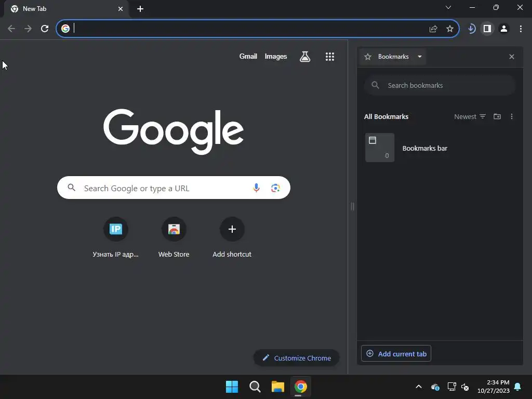
Task: Close the Bookmarks side panel
Action: [512, 57]
